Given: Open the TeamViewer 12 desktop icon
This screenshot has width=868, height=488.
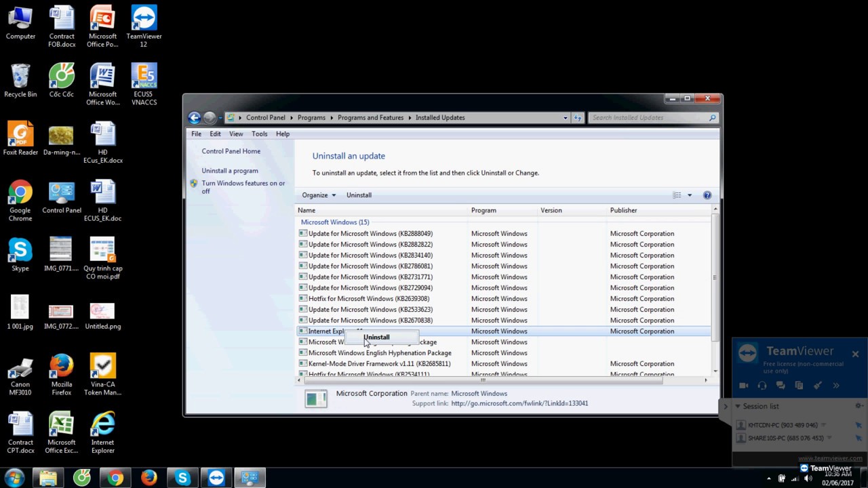Looking at the screenshot, I should (x=144, y=27).
